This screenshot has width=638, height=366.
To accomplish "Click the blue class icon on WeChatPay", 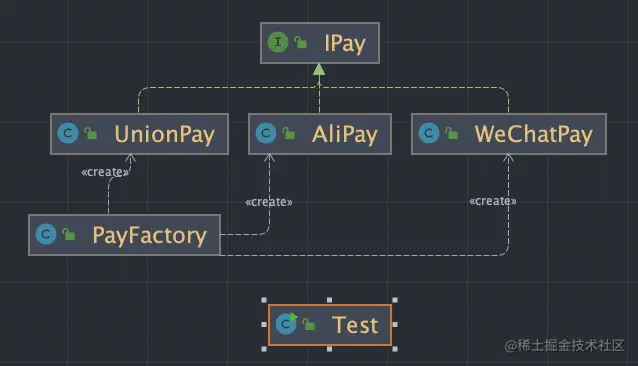I will (429, 133).
